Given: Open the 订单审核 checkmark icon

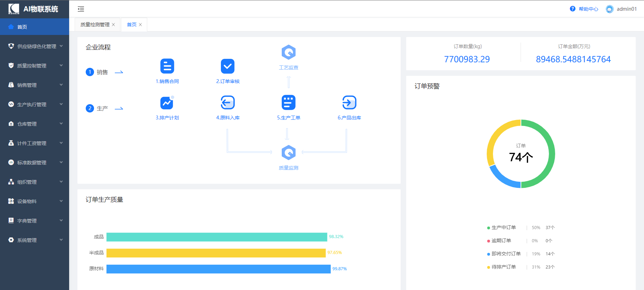Looking at the screenshot, I should tap(228, 66).
